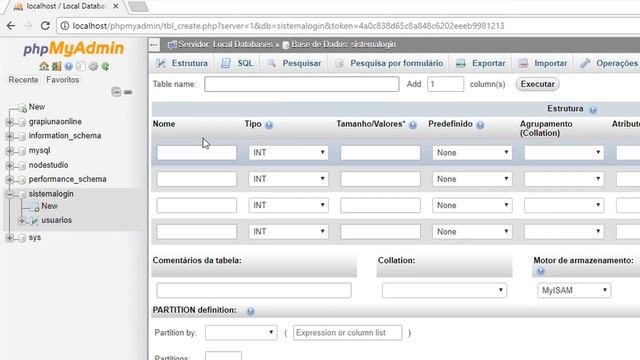Image resolution: width=640 pixels, height=360 pixels.
Task: Click the server icon in breadcrumb
Action: [172, 44]
